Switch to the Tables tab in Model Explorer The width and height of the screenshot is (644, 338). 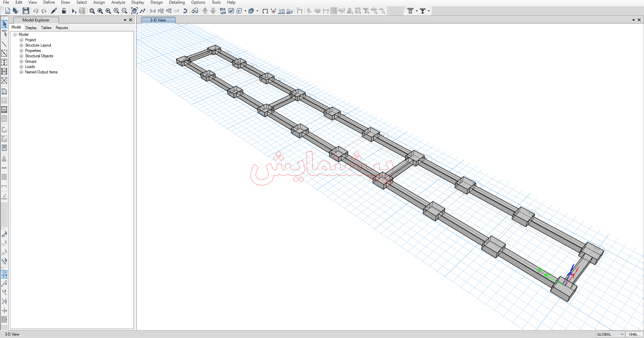point(46,28)
